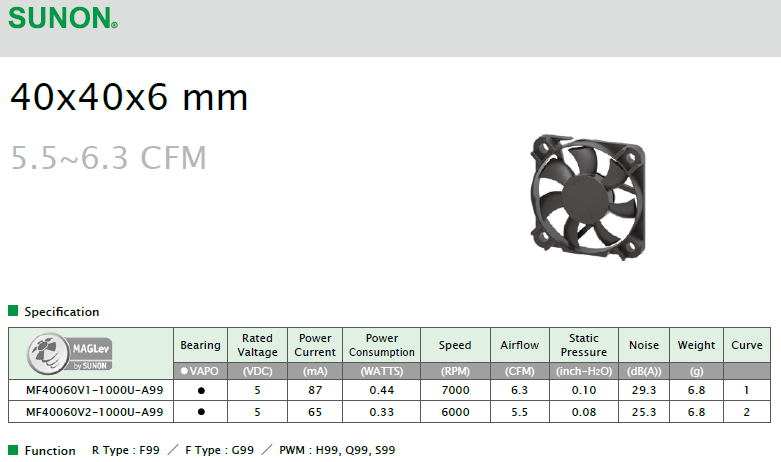Click the fan product image

tap(588, 197)
